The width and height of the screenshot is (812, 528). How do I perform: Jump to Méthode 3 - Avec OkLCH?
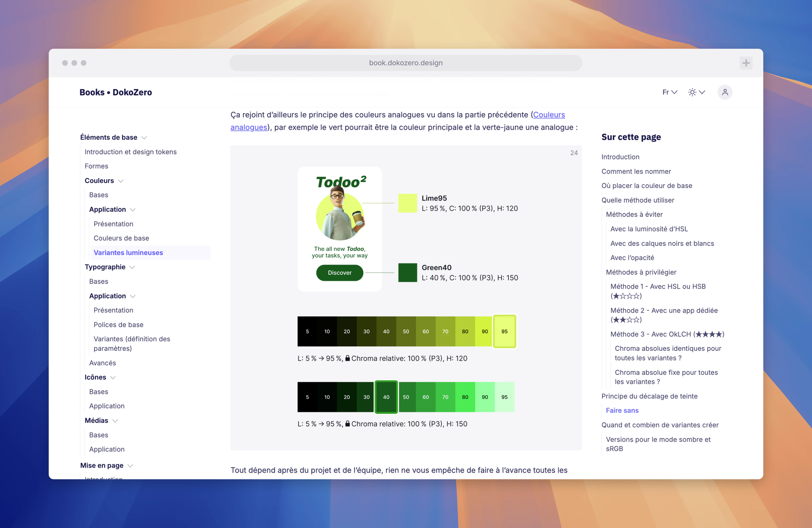[x=667, y=334]
